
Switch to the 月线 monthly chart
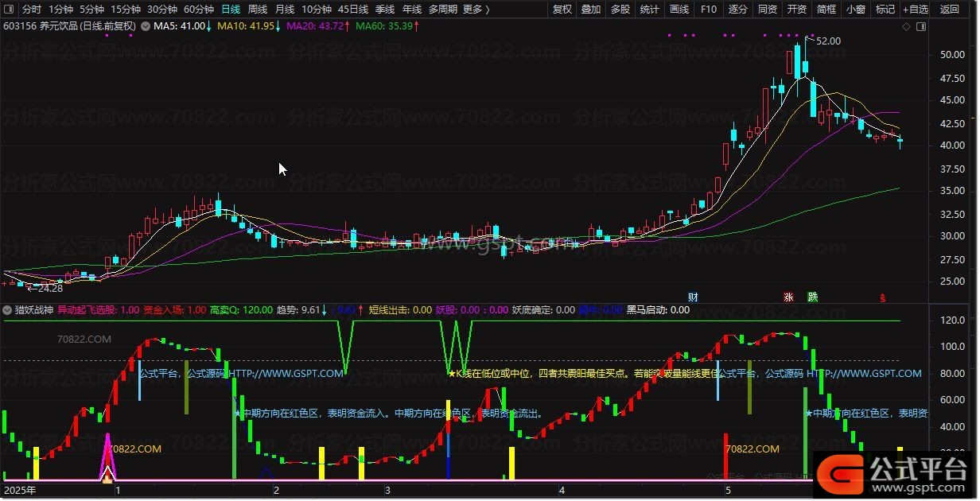285,10
